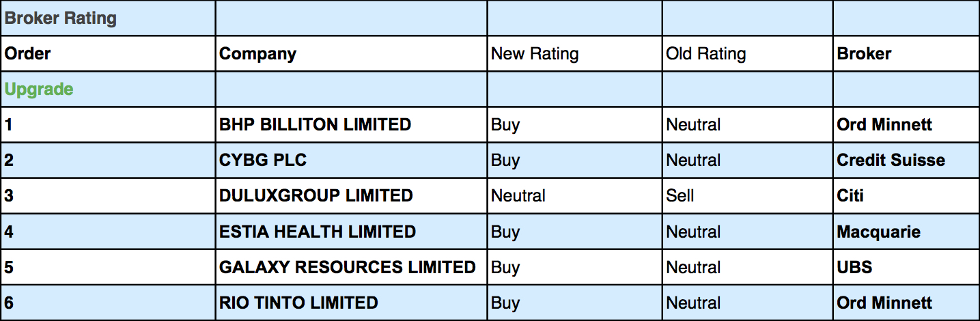This screenshot has height=321, width=980.
Task: Click Ord Minnett in the BHP Billiton row
Action: pos(884,125)
